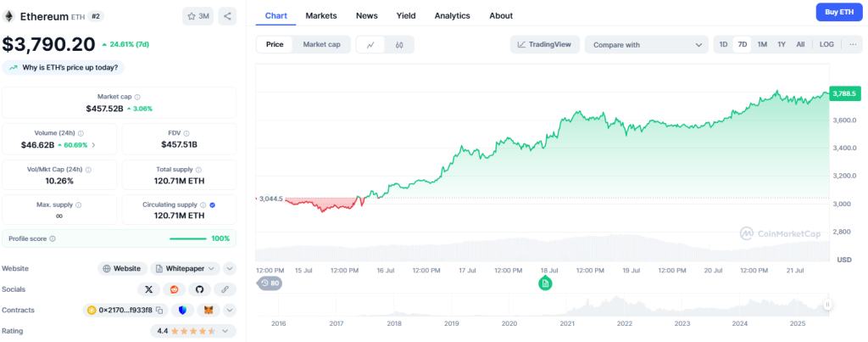Expand Volume (24h) details arrow
Image resolution: width=868 pixels, height=342 pixels.
click(x=93, y=145)
